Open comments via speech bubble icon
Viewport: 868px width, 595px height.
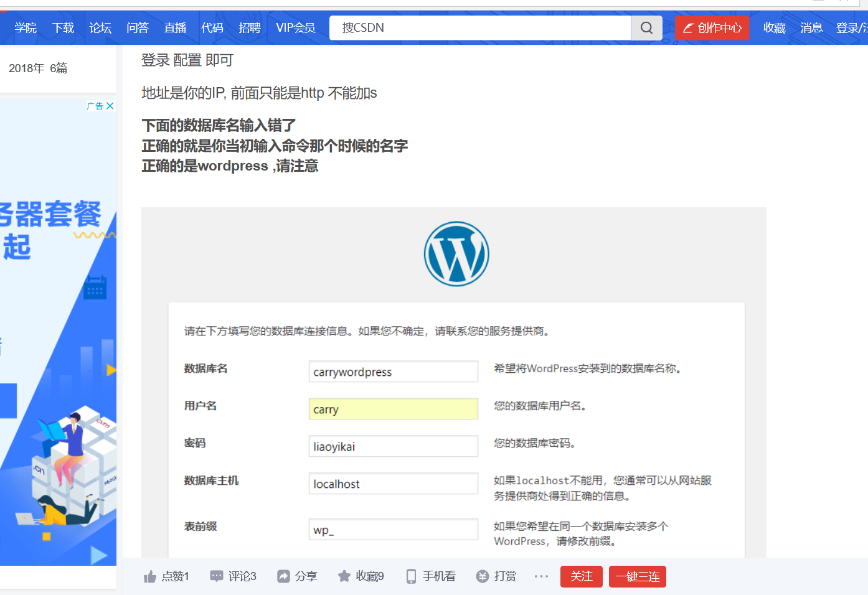point(217,576)
